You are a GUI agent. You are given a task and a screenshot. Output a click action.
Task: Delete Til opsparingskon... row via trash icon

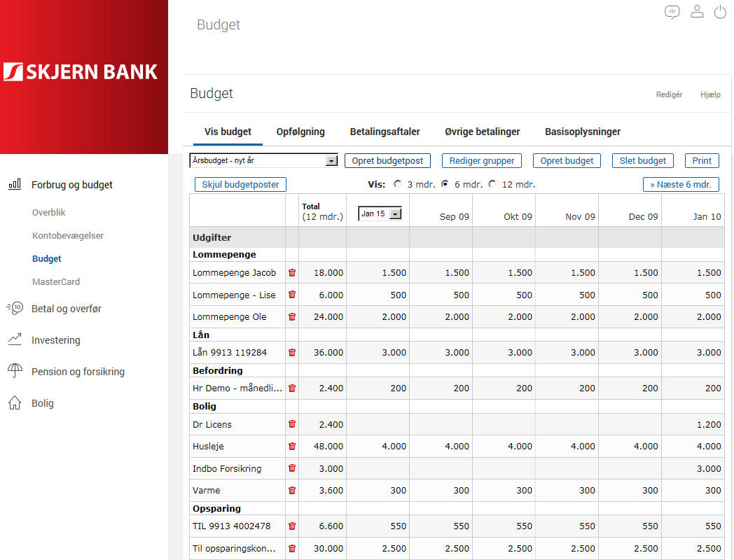[x=292, y=548]
